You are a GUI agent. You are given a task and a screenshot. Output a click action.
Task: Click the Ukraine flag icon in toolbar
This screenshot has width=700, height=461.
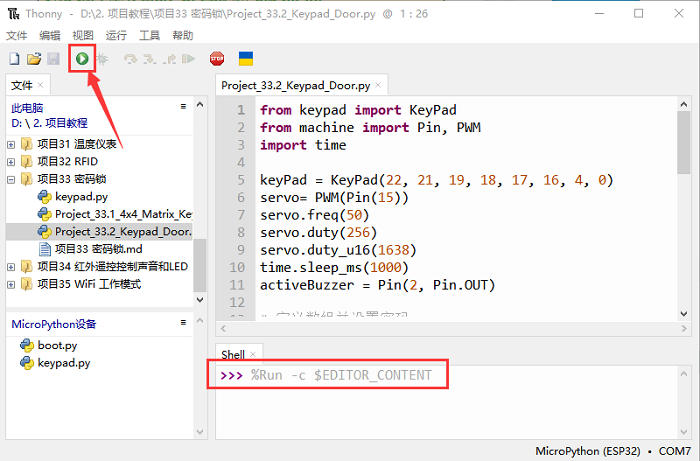pyautogui.click(x=245, y=59)
